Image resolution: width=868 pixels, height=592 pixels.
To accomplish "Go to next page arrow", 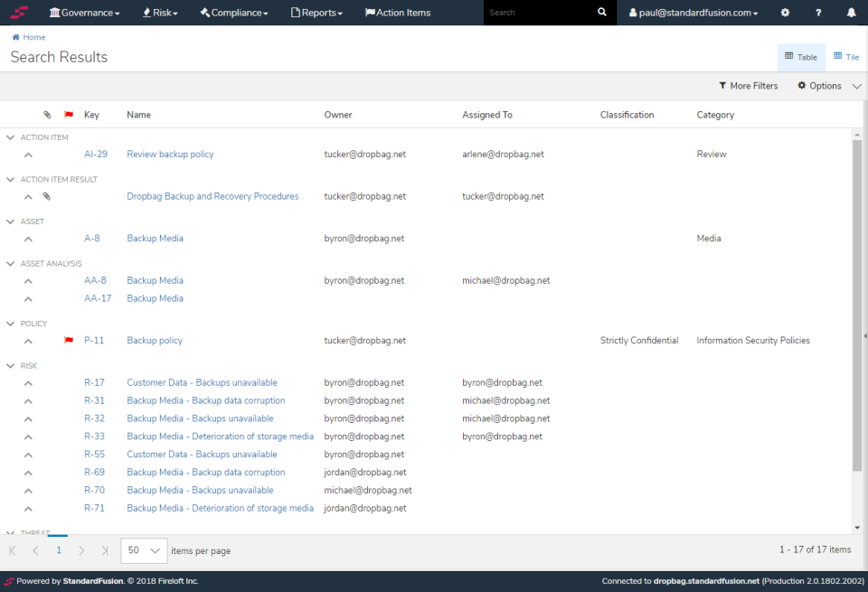I will click(x=81, y=550).
